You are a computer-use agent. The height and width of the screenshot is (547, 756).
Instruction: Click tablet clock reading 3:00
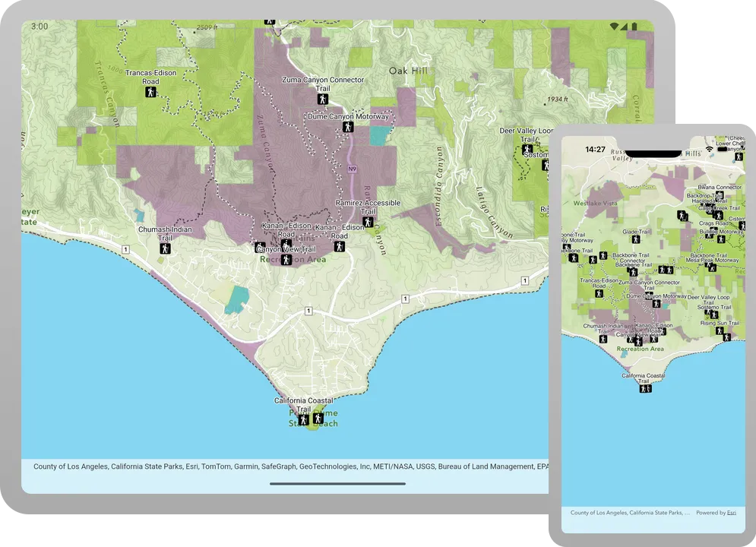tap(40, 27)
